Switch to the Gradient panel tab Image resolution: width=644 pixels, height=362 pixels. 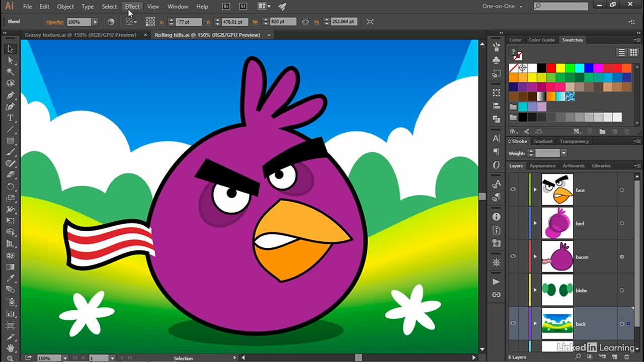pos(543,141)
